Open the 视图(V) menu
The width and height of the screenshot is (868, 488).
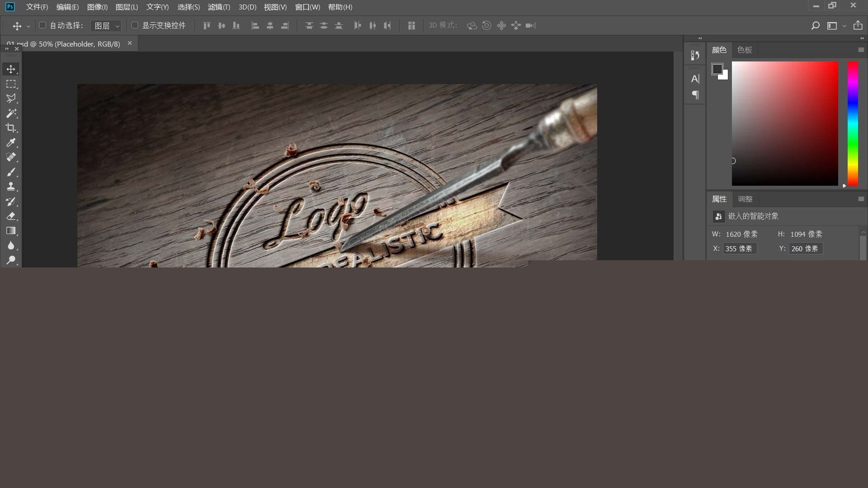275,7
